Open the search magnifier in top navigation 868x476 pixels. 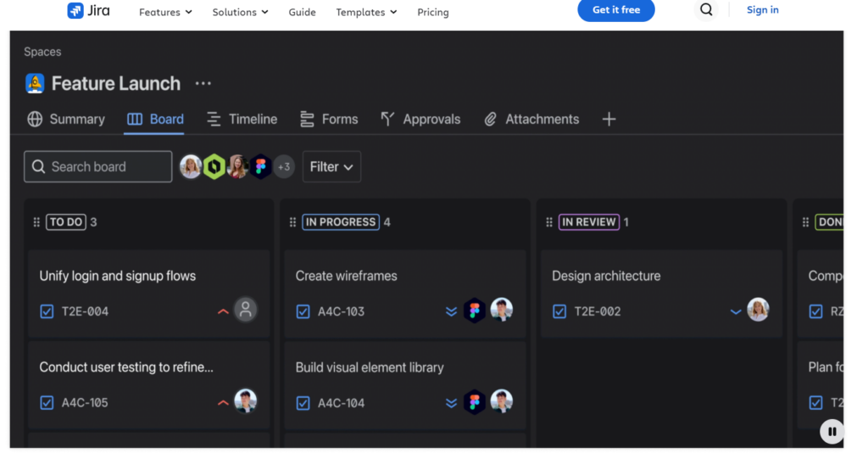(x=706, y=9)
